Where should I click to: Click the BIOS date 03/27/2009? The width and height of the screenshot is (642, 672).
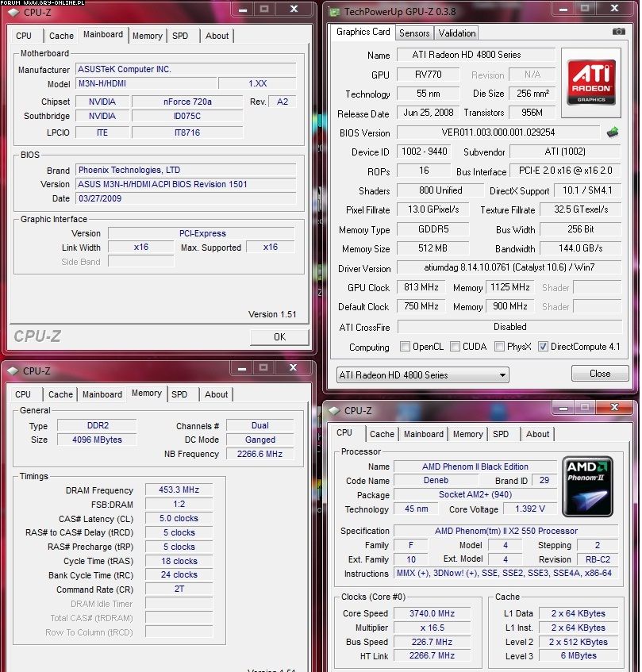pos(186,198)
